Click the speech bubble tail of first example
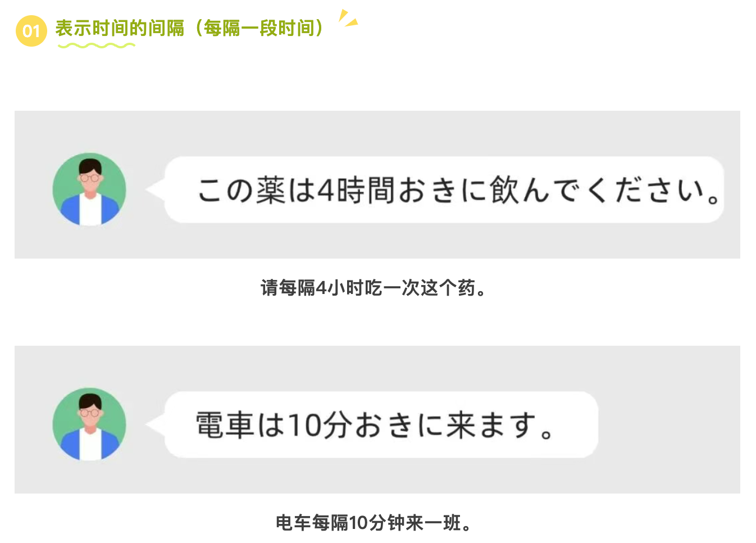The height and width of the screenshot is (543, 756). (156, 189)
